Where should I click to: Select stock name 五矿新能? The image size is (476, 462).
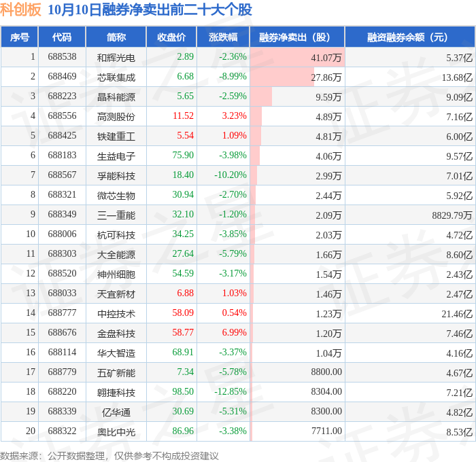[116, 373]
